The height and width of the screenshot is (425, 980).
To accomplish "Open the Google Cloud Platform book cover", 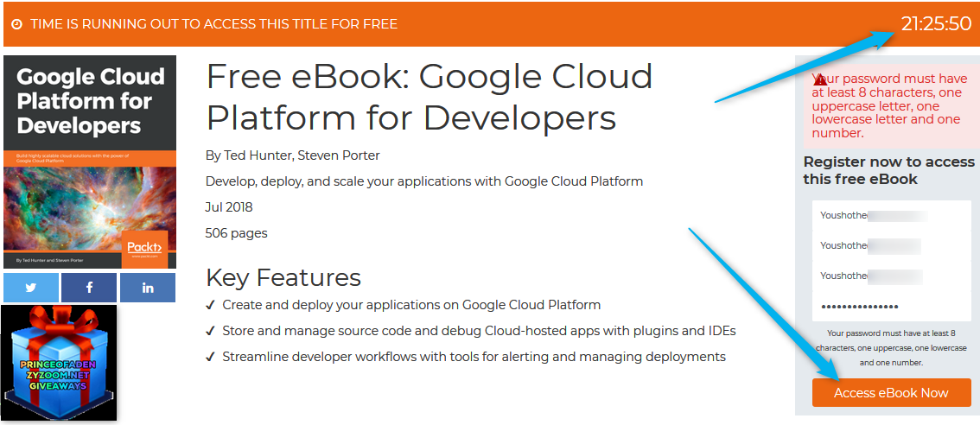I will pos(90,162).
